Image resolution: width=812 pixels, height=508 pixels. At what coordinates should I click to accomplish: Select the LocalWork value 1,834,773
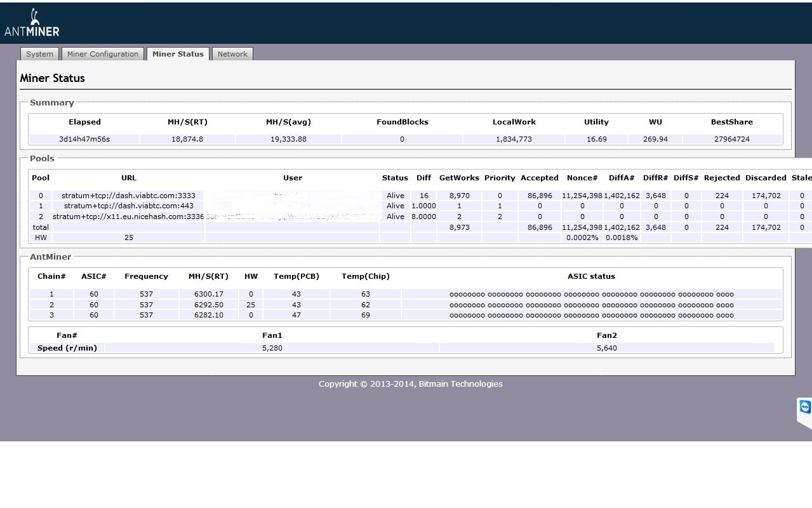(514, 139)
